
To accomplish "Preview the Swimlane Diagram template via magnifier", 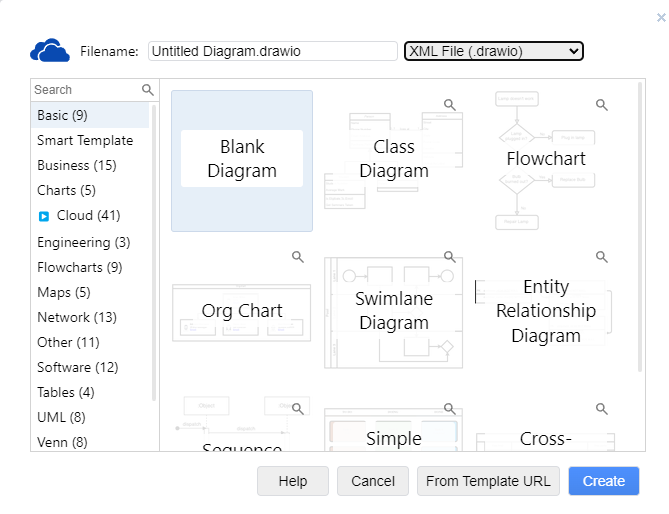I will [450, 257].
